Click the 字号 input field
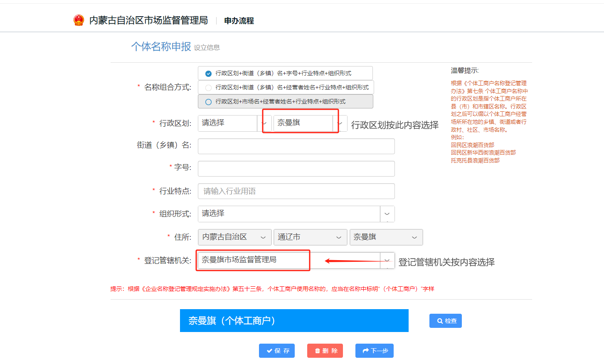Viewport: 604px width, 364px height. 296,169
